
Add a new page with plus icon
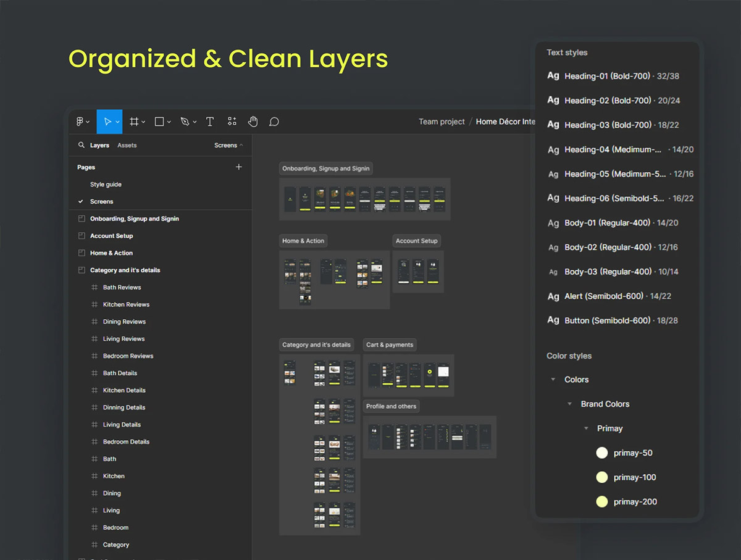click(239, 167)
